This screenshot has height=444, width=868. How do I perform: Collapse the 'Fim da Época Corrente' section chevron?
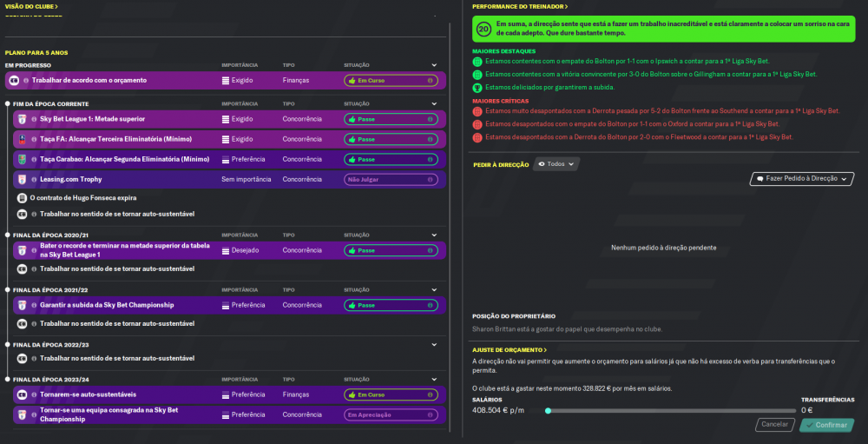[435, 103]
